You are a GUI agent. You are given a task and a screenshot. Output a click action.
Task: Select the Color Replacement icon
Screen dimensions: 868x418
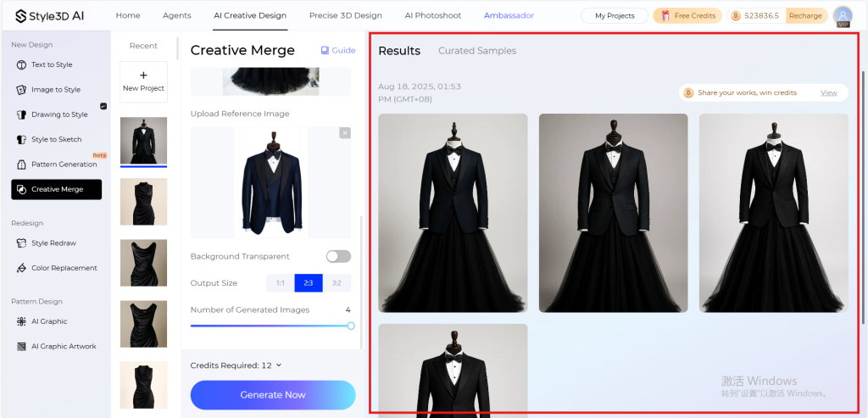[x=21, y=268]
